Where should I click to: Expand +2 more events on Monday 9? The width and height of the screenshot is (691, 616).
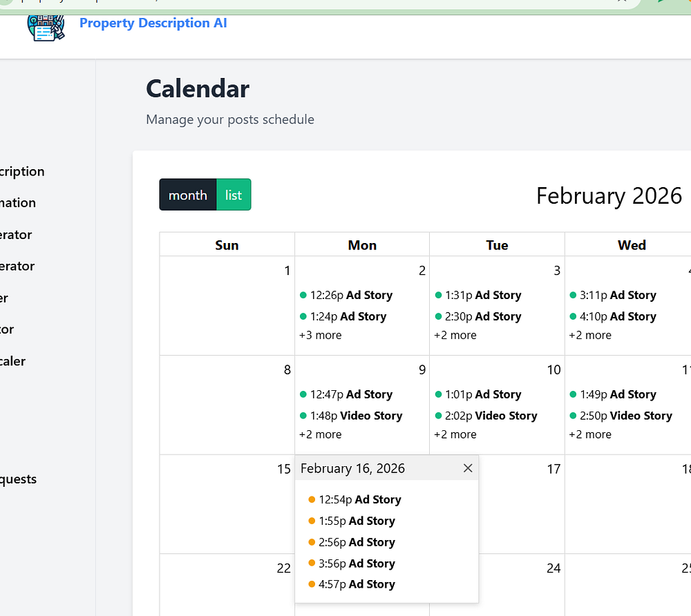tap(321, 434)
